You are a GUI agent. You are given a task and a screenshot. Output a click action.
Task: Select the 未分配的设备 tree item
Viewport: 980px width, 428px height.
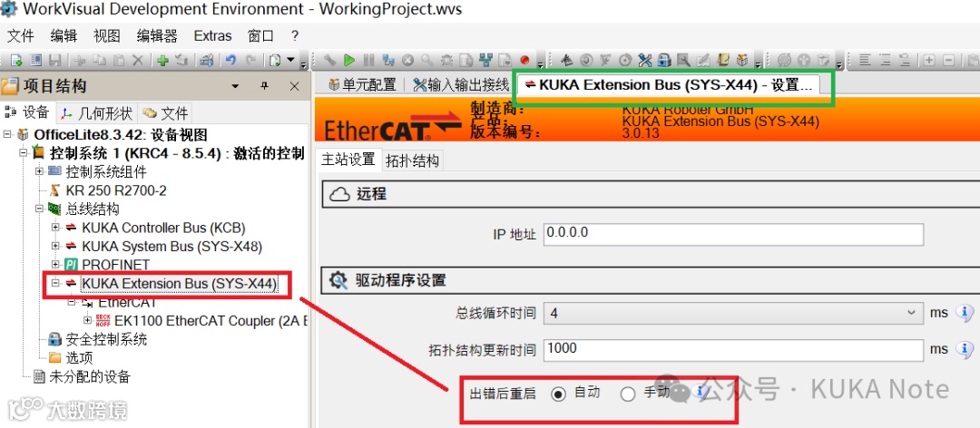tap(89, 376)
